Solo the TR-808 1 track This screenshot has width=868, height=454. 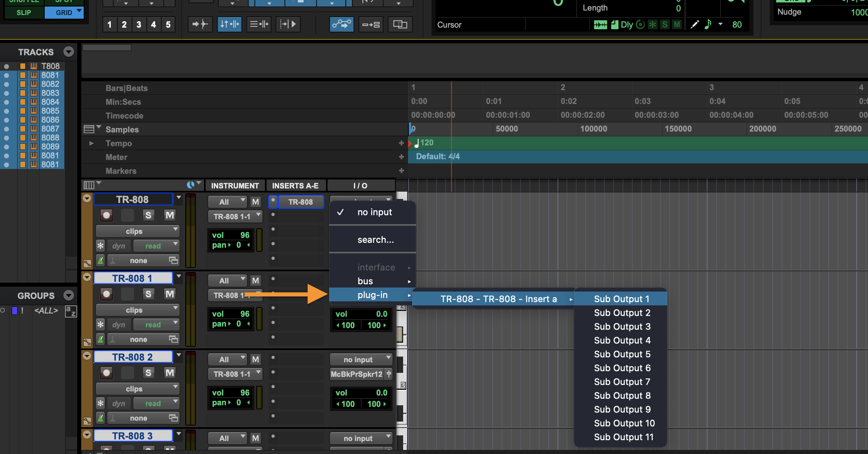coord(148,294)
